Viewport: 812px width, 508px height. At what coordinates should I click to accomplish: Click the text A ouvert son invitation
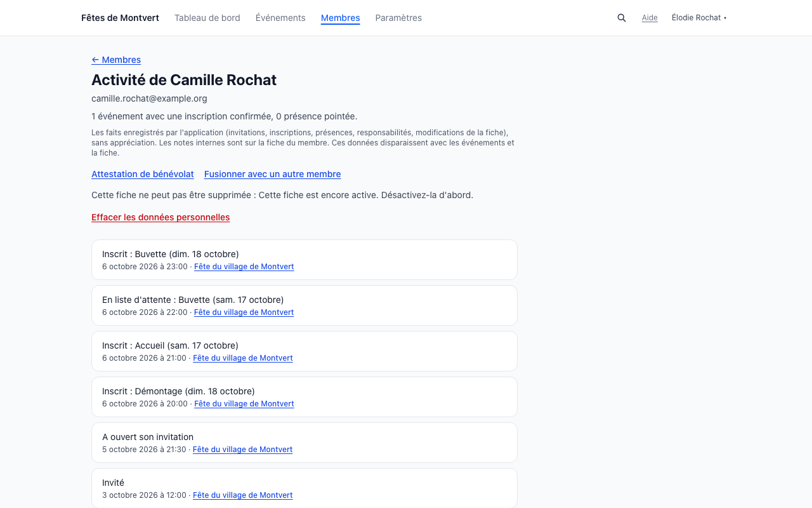[x=148, y=437]
